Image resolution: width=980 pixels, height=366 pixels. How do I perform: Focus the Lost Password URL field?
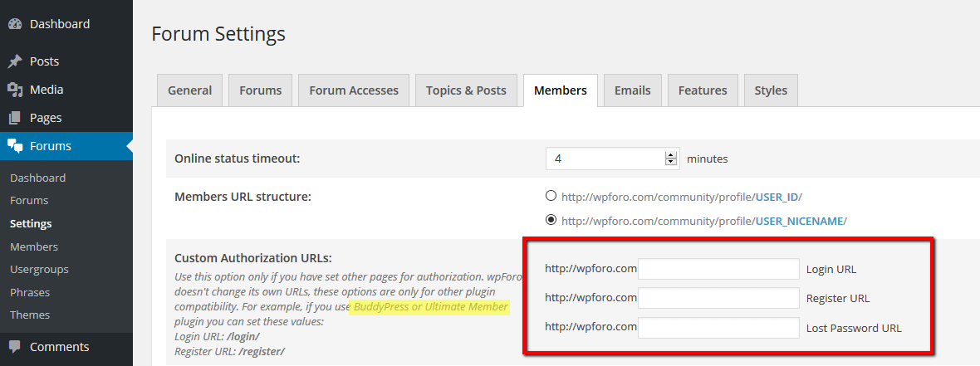pos(718,328)
